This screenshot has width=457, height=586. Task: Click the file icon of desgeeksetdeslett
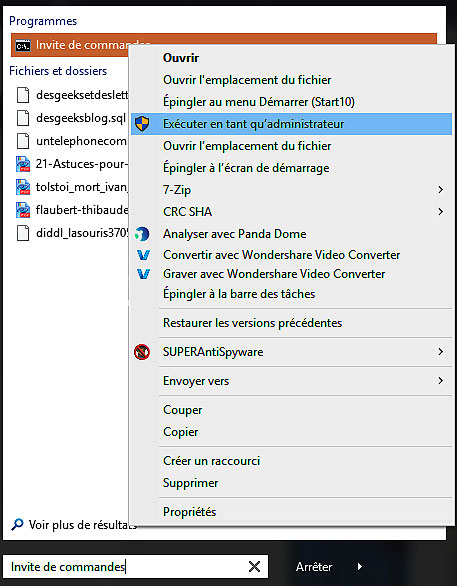pyautogui.click(x=23, y=95)
